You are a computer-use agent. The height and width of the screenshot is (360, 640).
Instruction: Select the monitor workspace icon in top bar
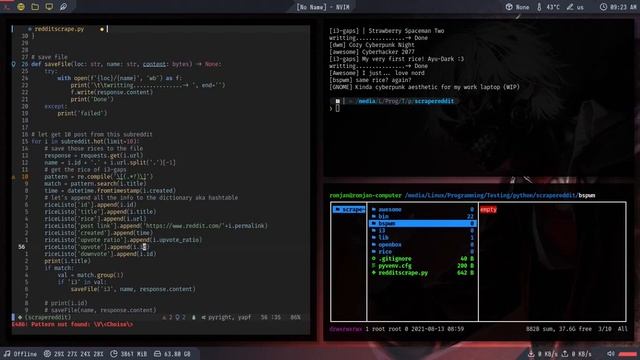(x=49, y=7)
